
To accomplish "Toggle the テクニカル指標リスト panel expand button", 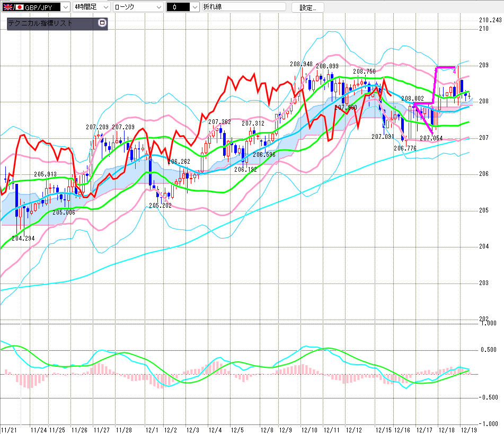I will click(102, 23).
